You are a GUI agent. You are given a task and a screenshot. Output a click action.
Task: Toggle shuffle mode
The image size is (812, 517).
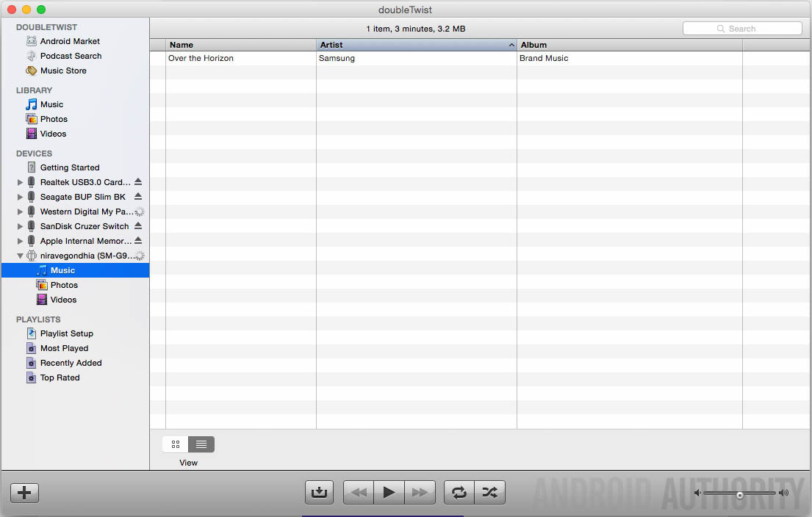(490, 492)
